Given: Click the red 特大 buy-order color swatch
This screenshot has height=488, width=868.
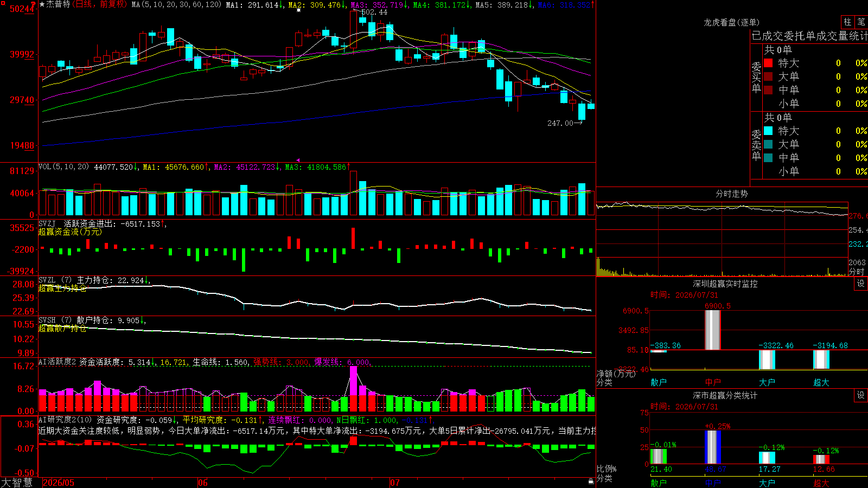Looking at the screenshot, I should click(768, 63).
